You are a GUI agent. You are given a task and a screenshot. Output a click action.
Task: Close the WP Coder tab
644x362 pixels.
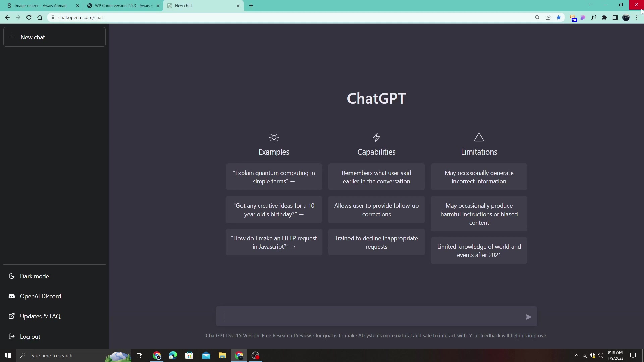(158, 6)
